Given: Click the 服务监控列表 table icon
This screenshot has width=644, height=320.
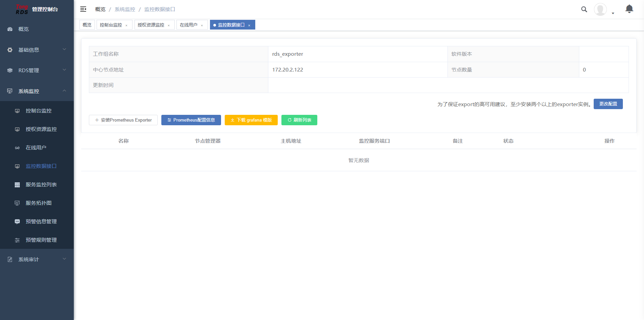Looking at the screenshot, I should 17,185.
